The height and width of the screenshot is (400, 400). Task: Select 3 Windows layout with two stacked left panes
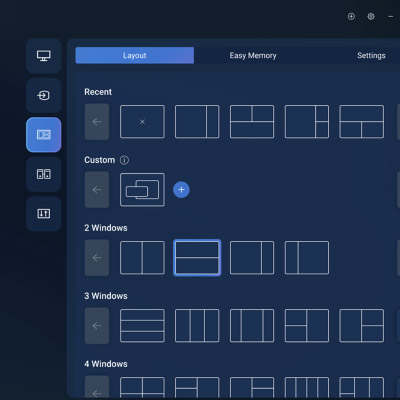[307, 326]
